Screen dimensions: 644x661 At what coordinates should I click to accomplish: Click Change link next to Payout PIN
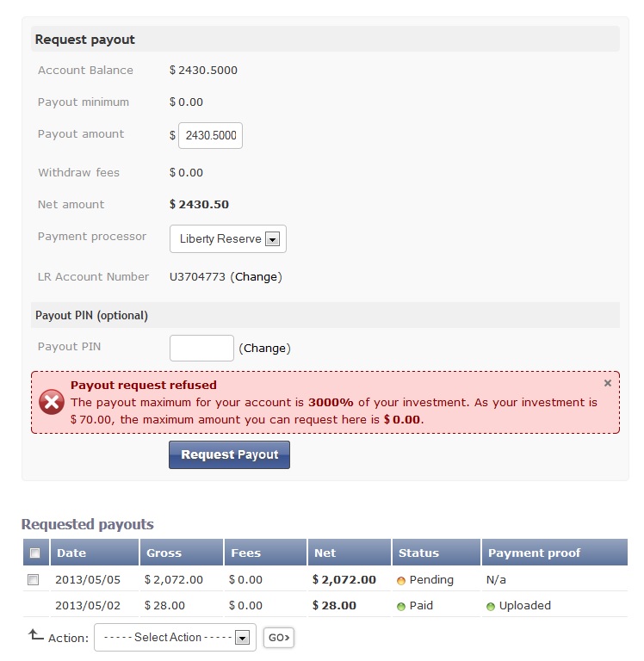[x=264, y=349]
